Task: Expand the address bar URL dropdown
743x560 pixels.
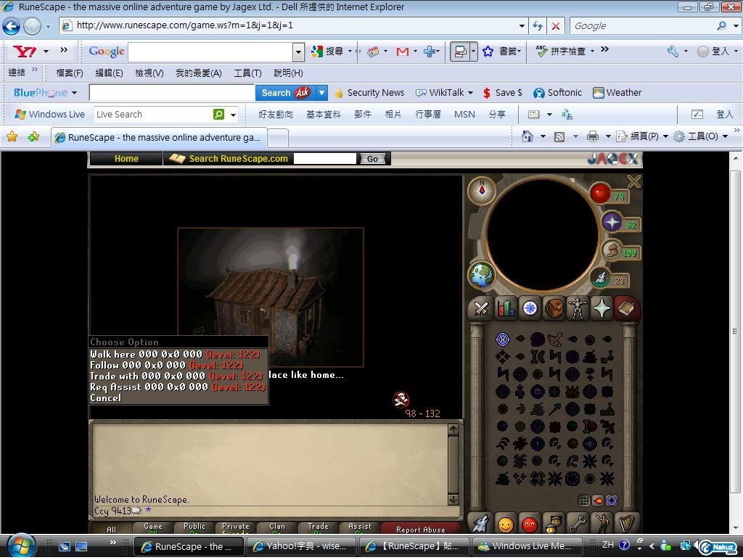Action: point(522,25)
